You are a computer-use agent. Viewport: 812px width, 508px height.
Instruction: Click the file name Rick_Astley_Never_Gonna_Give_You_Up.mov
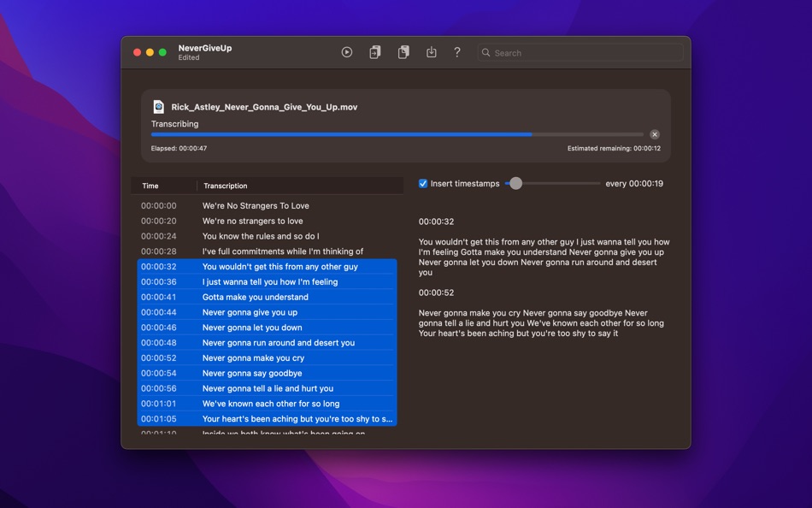point(264,107)
